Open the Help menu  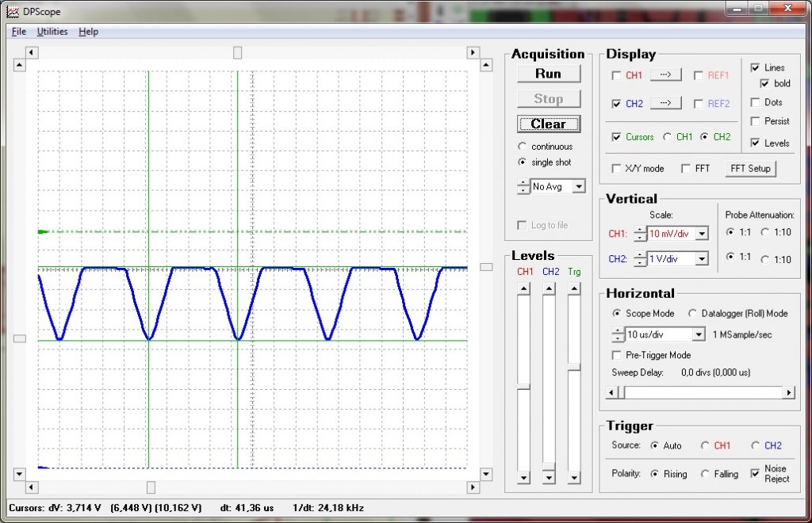point(89,32)
